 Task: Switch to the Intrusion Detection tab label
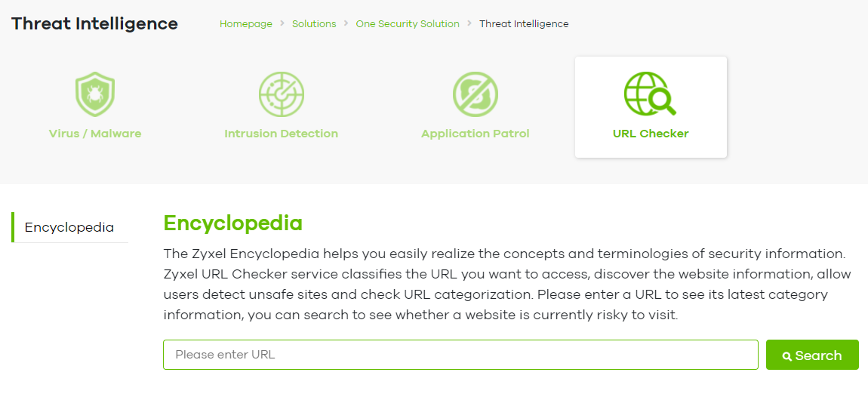pos(281,134)
